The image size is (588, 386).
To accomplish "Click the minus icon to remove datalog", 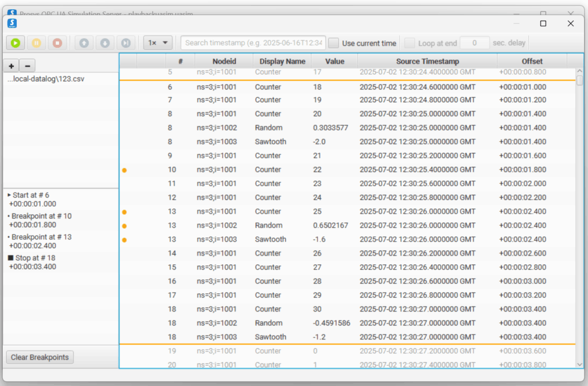I will (x=27, y=65).
